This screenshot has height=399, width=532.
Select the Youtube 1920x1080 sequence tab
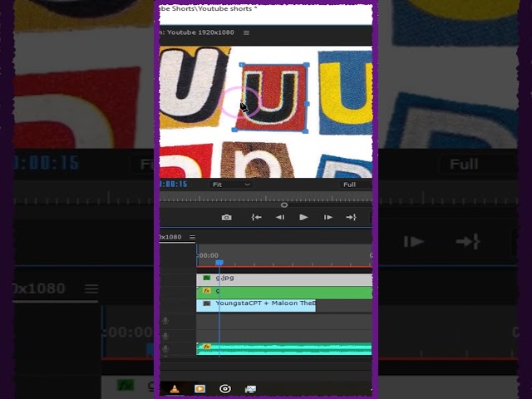pyautogui.click(x=197, y=32)
